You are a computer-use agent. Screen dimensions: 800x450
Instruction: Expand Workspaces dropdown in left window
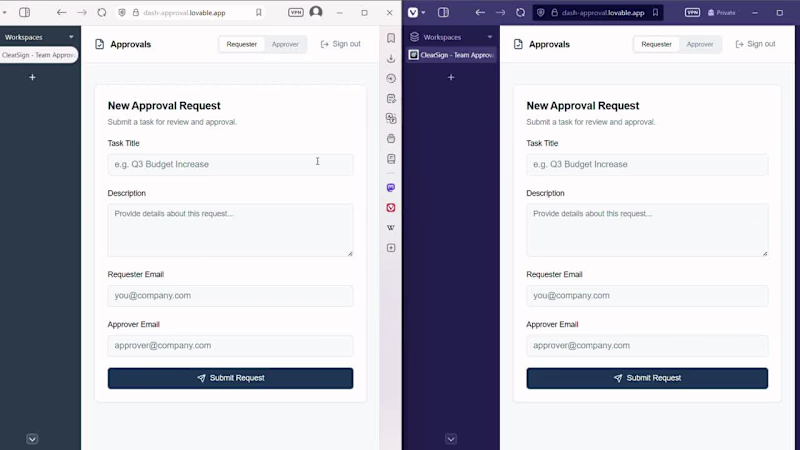point(71,37)
